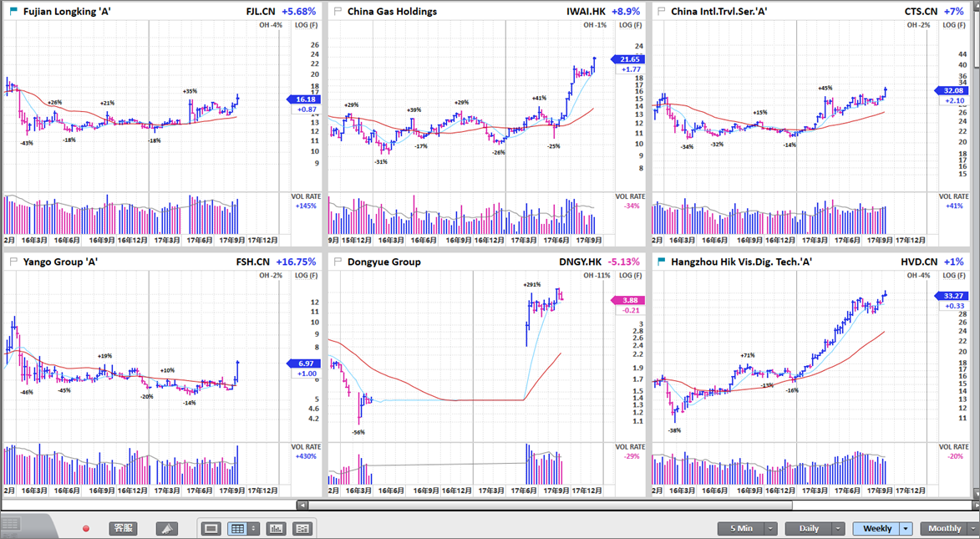Flag the China Gas Holdings chart
The width and height of the screenshot is (980, 539).
(x=338, y=11)
